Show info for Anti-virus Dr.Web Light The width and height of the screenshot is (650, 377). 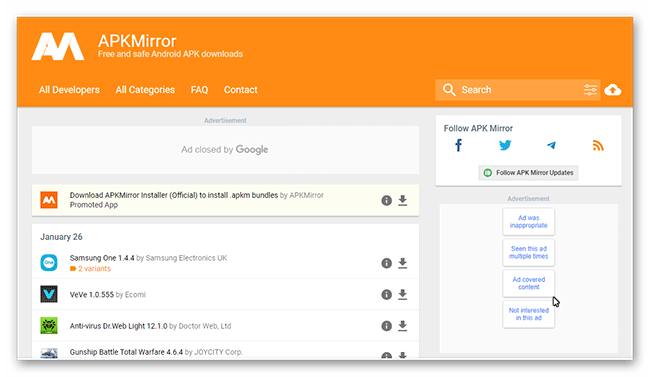(x=386, y=326)
